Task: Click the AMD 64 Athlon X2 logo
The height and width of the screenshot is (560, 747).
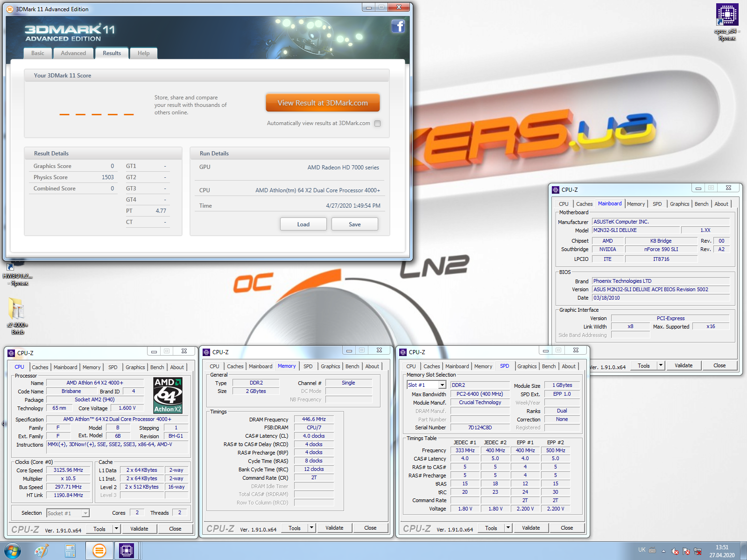Action: pos(168,395)
